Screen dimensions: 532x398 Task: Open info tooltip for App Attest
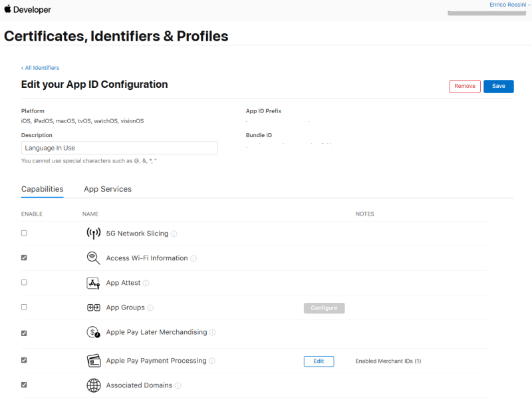[x=146, y=284]
